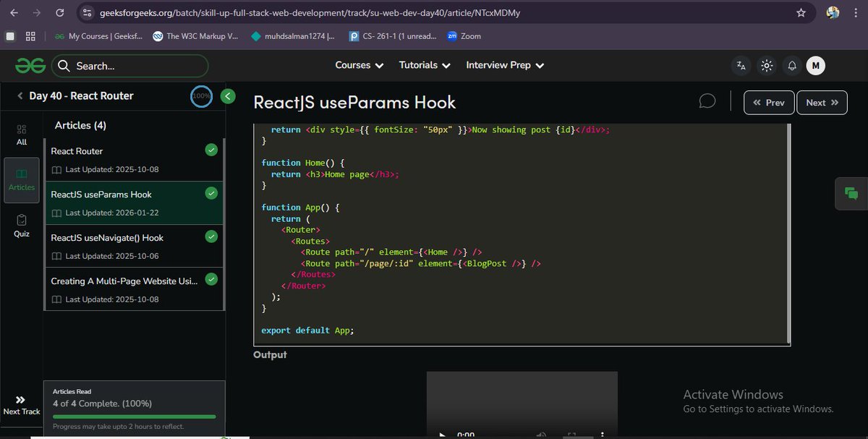
Task: Bookmark this page with star icon
Action: tap(801, 12)
